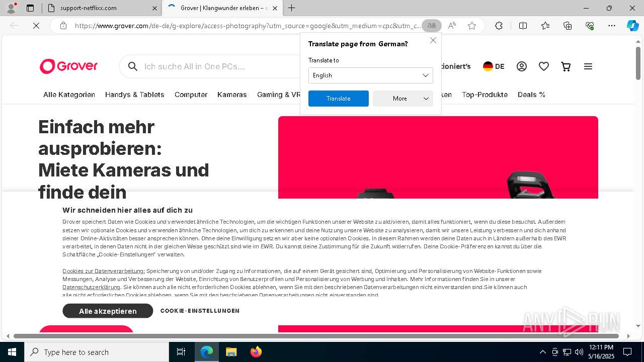Click the translate icon in address bar
Screen dimensions: 644x362
(431, 26)
